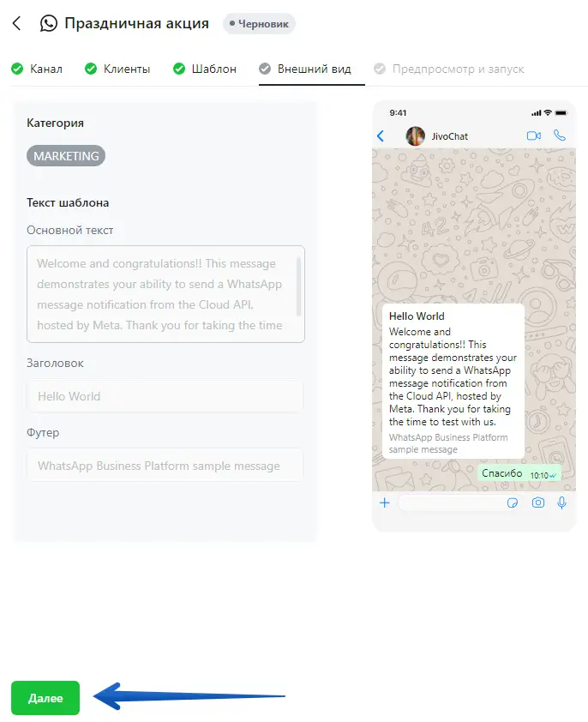Click the back arrow next to campaign title
Image resolution: width=588 pixels, height=722 pixels.
(x=16, y=23)
